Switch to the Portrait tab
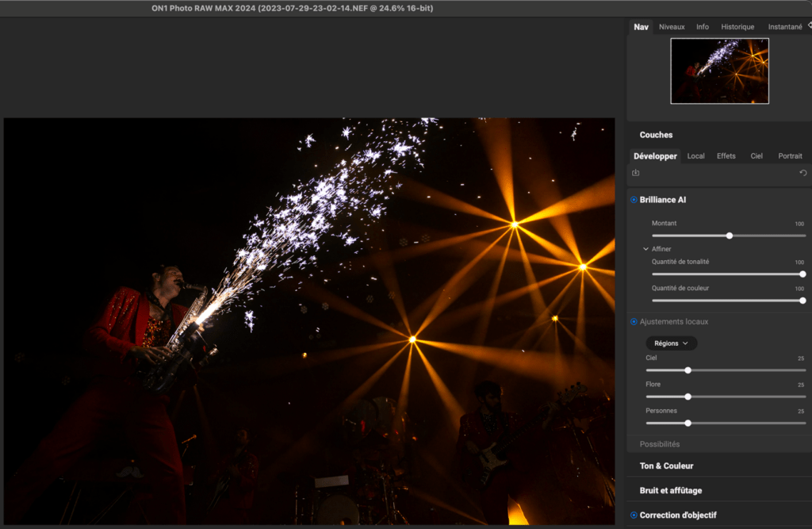Image resolution: width=812 pixels, height=529 pixels. (x=790, y=156)
